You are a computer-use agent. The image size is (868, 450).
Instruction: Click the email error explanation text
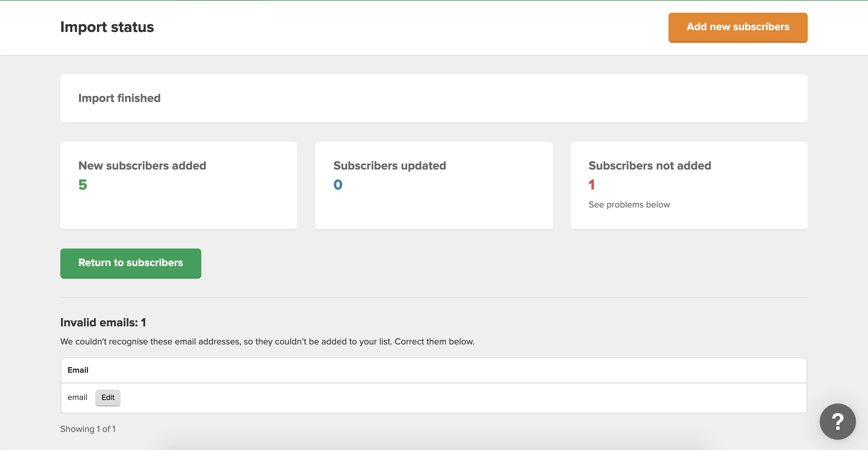coord(267,341)
